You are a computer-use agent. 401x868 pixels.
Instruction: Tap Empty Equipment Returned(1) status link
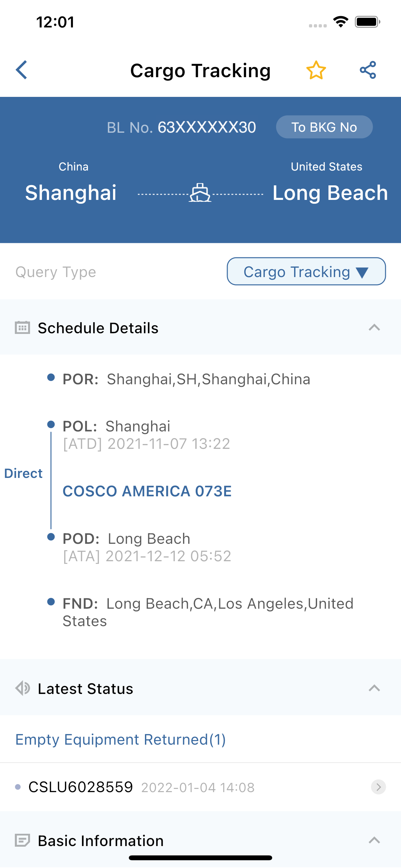point(120,739)
